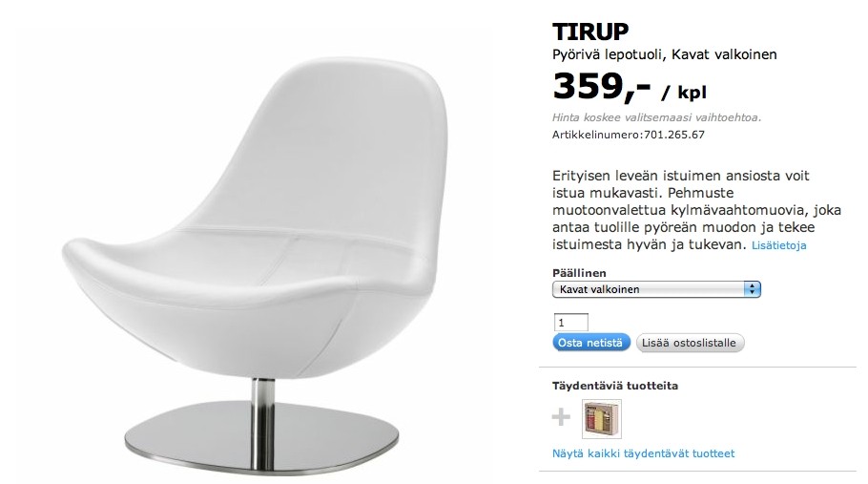Add to list with Lisää ostoslistalle button
This screenshot has width=868, height=484.
(x=690, y=343)
